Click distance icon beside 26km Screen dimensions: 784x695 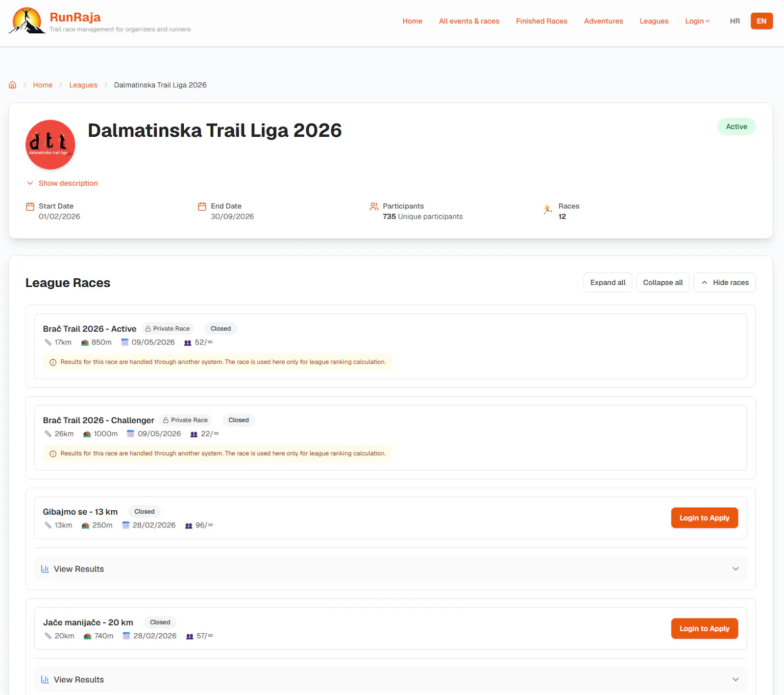48,434
